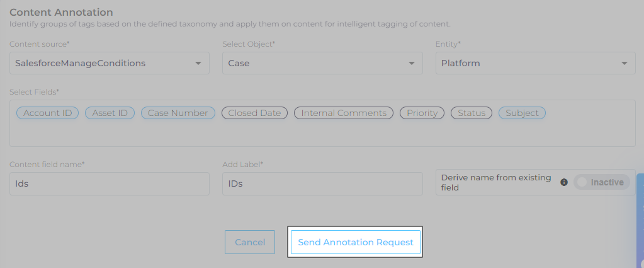Select the Internal Comments field chip
The image size is (644, 268).
click(344, 113)
